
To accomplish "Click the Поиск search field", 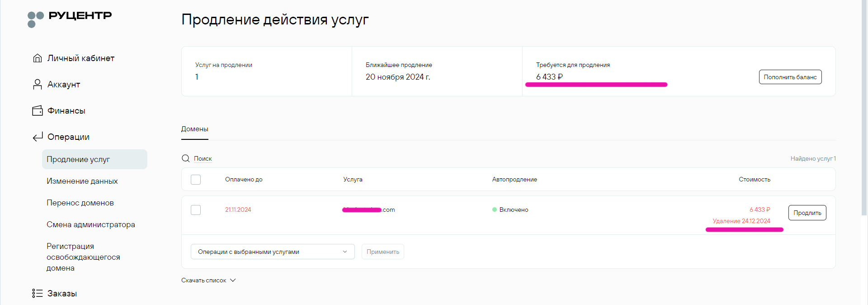I will [203, 159].
